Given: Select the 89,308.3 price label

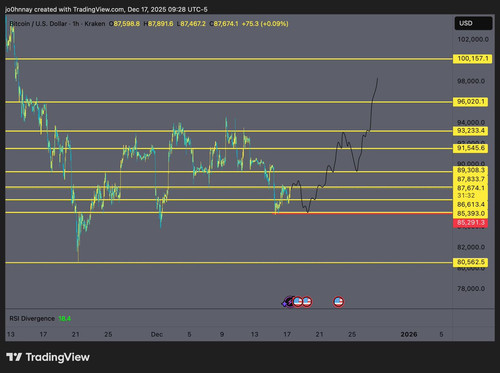Looking at the screenshot, I should coord(471,170).
